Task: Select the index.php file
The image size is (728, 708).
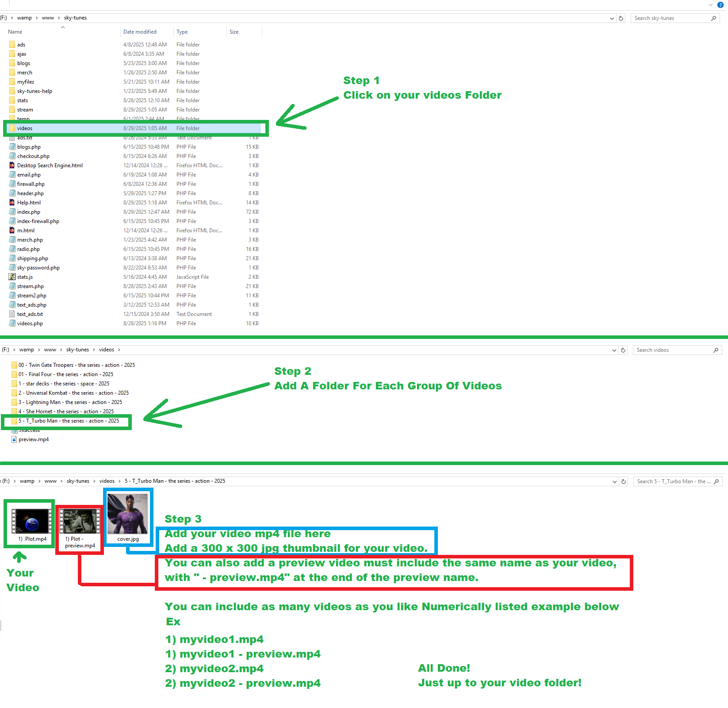Action: (29, 212)
